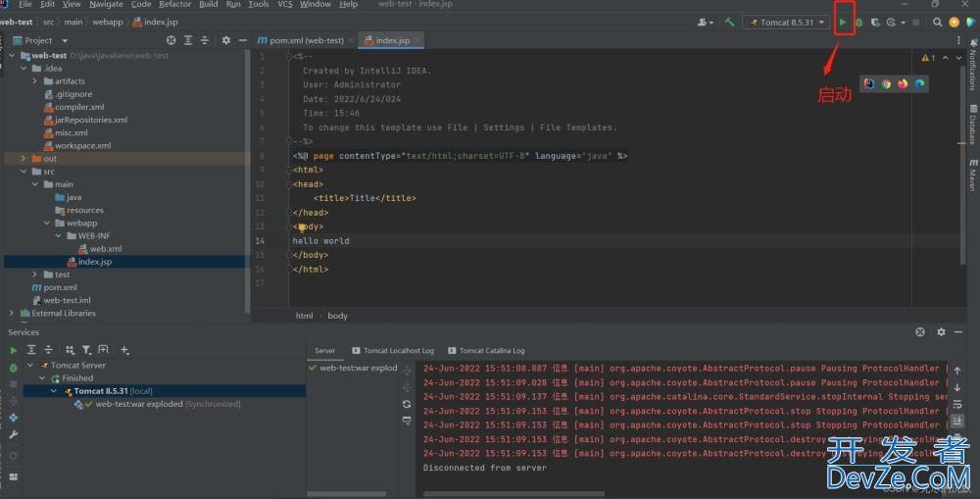
Task: Close the index.jsp editor tab
Action: click(x=416, y=40)
